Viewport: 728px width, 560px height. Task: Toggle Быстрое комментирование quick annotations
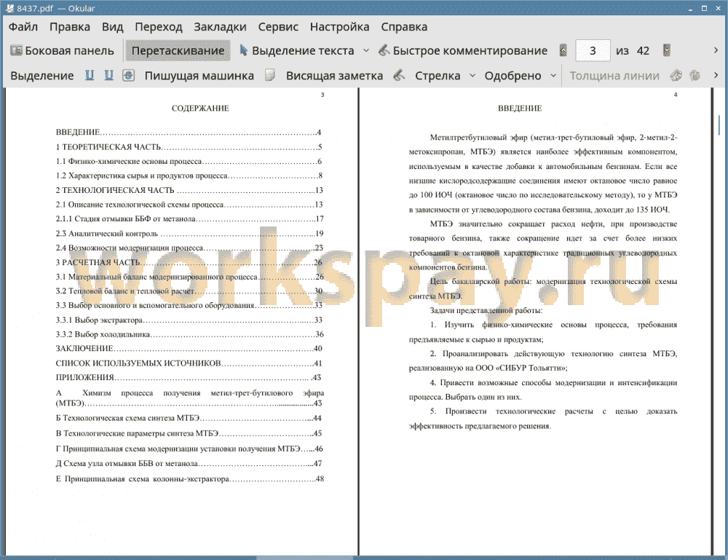[x=463, y=51]
